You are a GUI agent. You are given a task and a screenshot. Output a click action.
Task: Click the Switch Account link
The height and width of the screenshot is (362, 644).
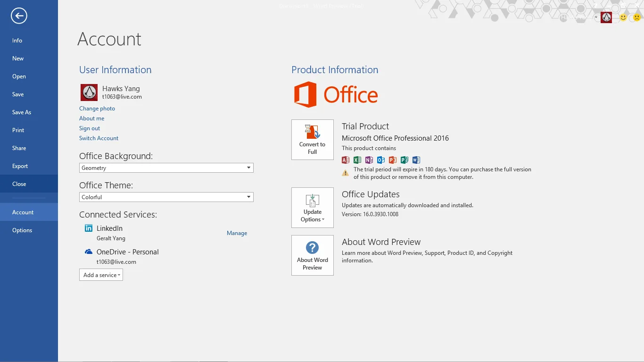(99, 138)
